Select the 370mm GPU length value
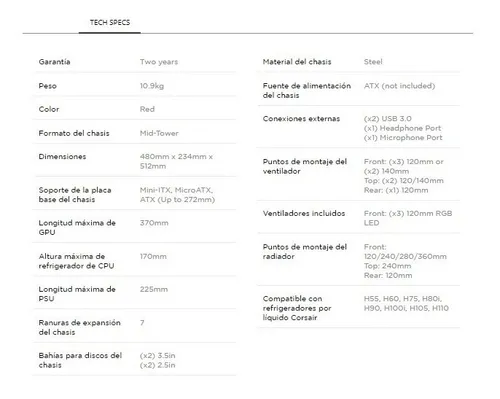The height and width of the screenshot is (399, 500). pyautogui.click(x=154, y=223)
